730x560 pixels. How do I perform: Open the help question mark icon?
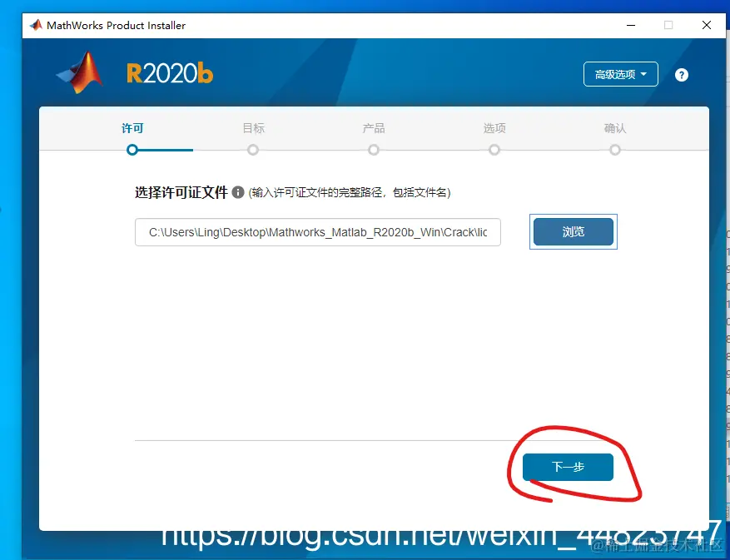[x=681, y=75]
